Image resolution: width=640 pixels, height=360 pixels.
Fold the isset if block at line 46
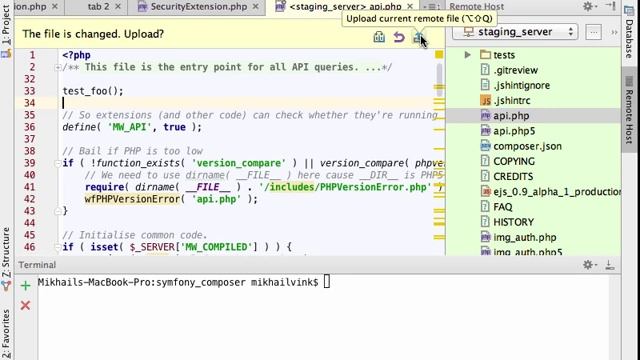(58, 247)
